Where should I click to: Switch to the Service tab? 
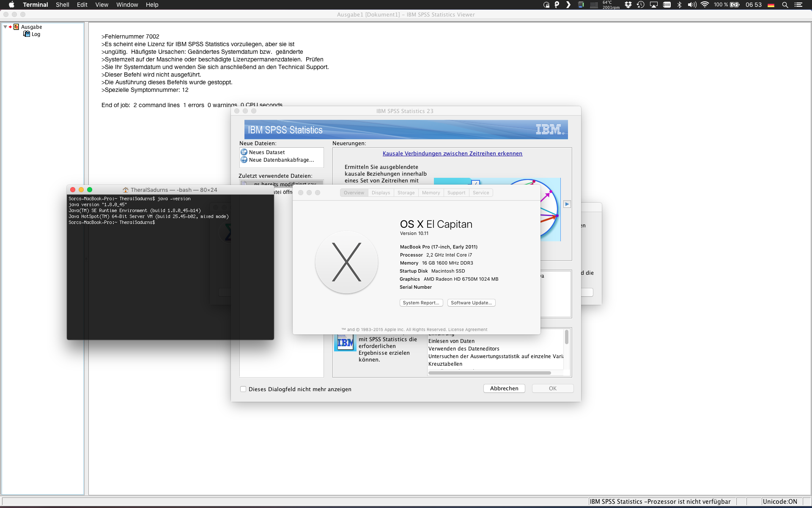click(481, 193)
